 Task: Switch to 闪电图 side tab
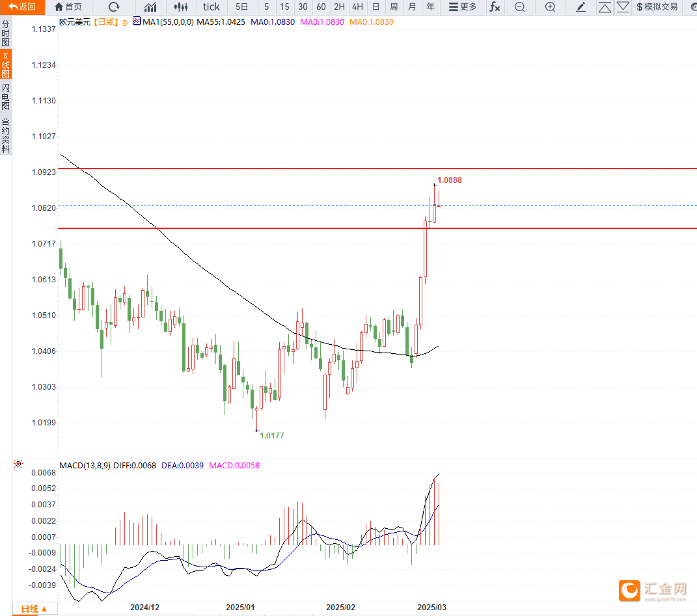[x=5, y=96]
